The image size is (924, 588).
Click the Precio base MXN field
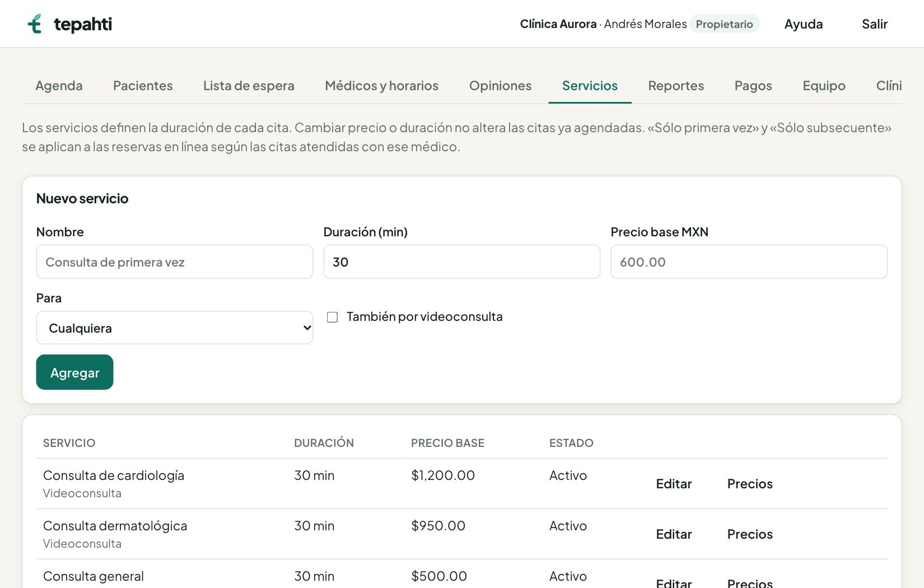coord(749,262)
